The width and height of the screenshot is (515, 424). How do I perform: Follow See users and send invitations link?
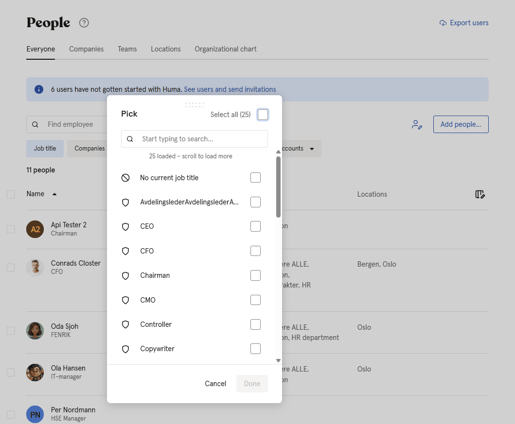click(230, 89)
